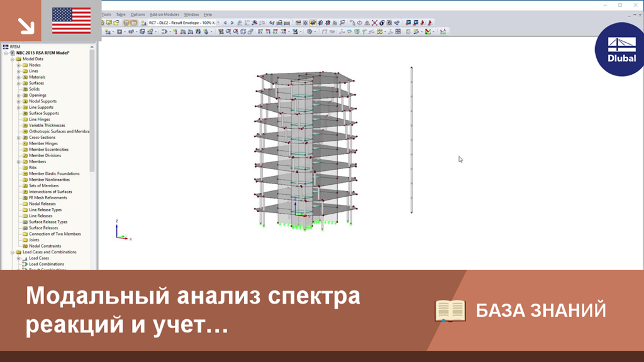Collapse the Model Data folder
The height and width of the screenshot is (362, 644).
[x=13, y=59]
